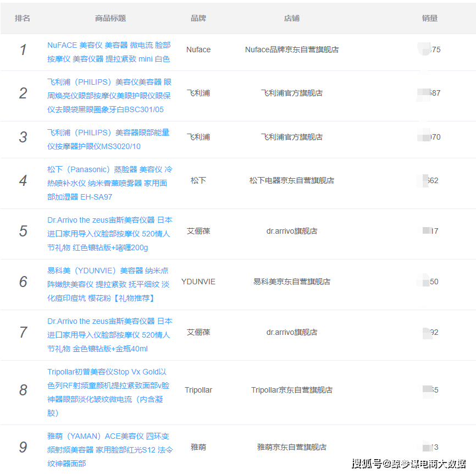The width and height of the screenshot is (476, 474).
Task: Click rank number 1
Action: tap(23, 49)
